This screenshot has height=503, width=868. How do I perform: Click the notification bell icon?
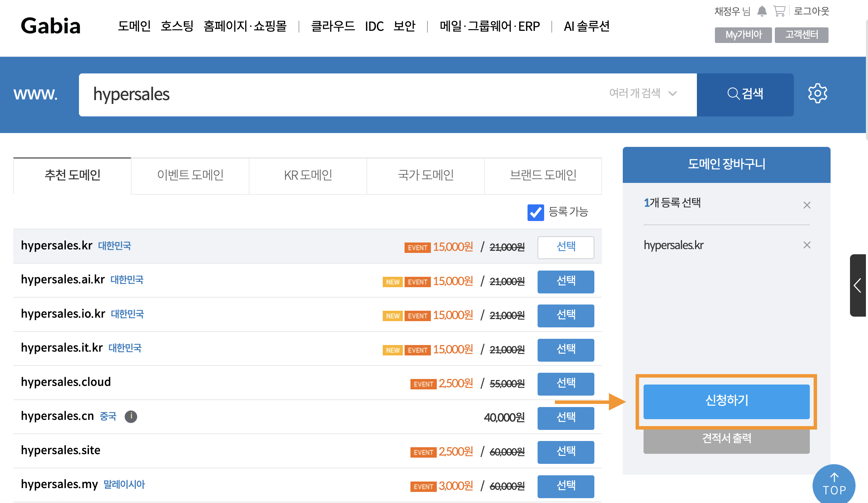762,11
